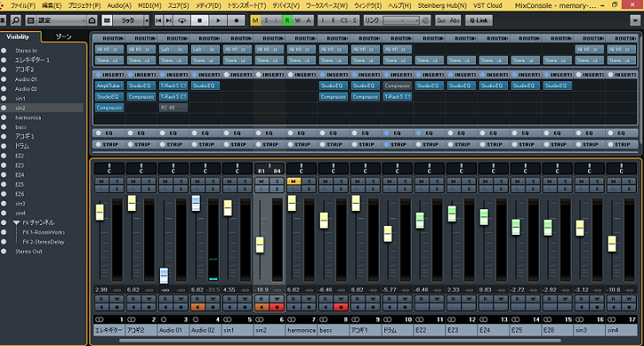The width and height of the screenshot is (644, 346).
Task: Click the Record transport button
Action: pos(236,20)
